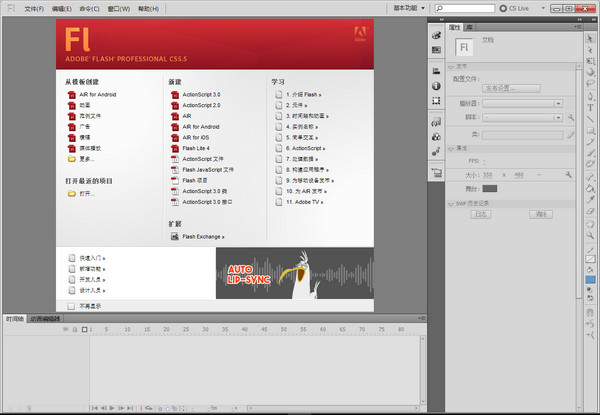Screen dimensions: 600x415
Task: Switch to the 库 panel tab
Action: [x=469, y=27]
